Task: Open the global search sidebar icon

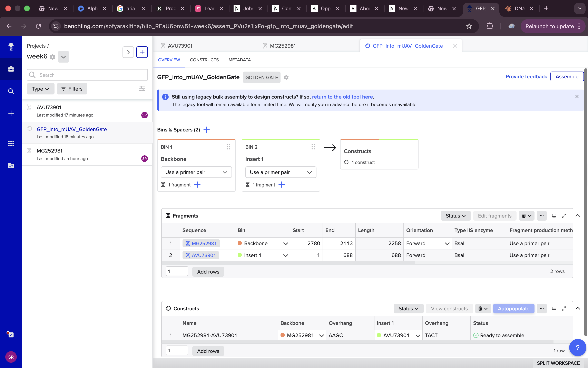Action: 11,91
